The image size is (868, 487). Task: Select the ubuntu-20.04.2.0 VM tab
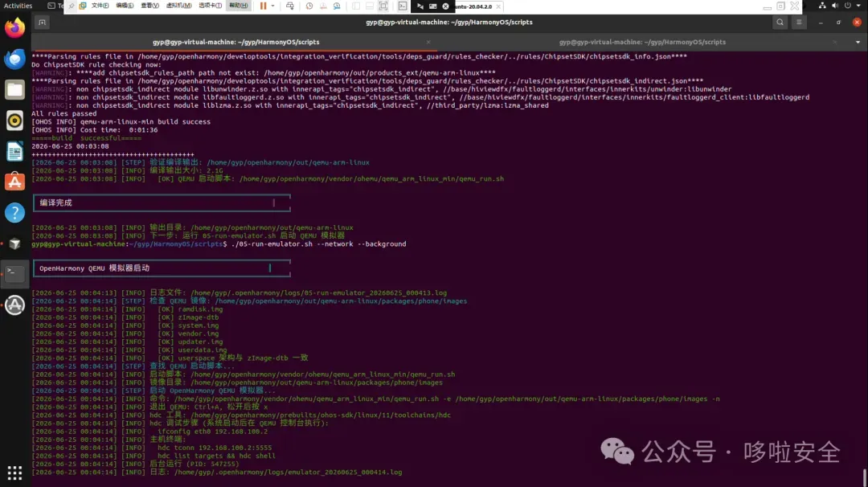(x=473, y=6)
